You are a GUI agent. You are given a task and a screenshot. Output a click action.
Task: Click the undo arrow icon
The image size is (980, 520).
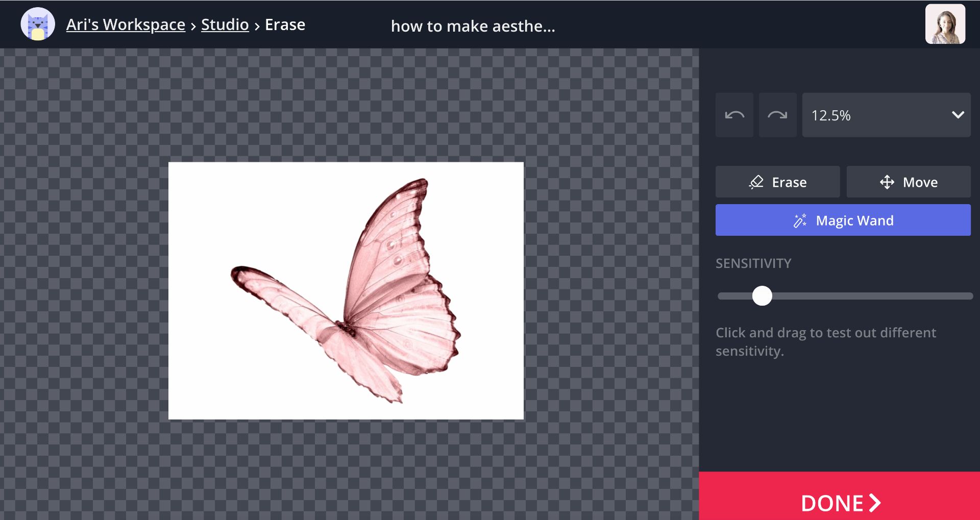coord(734,115)
